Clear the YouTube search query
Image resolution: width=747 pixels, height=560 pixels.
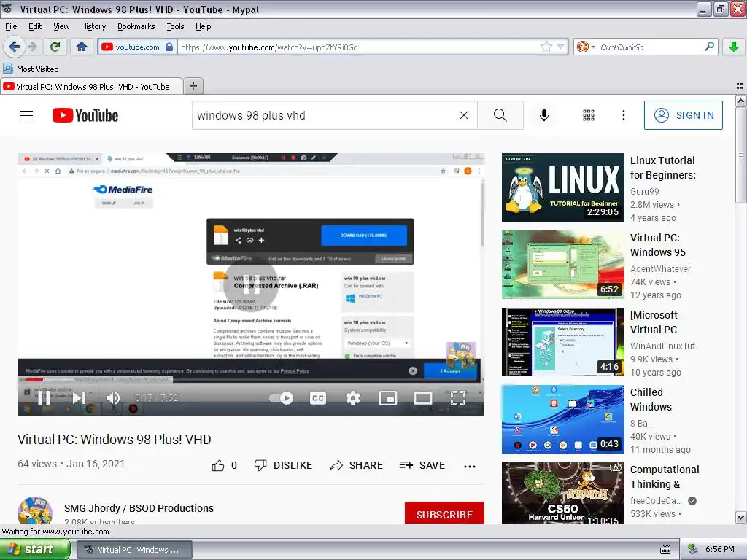[x=463, y=115]
